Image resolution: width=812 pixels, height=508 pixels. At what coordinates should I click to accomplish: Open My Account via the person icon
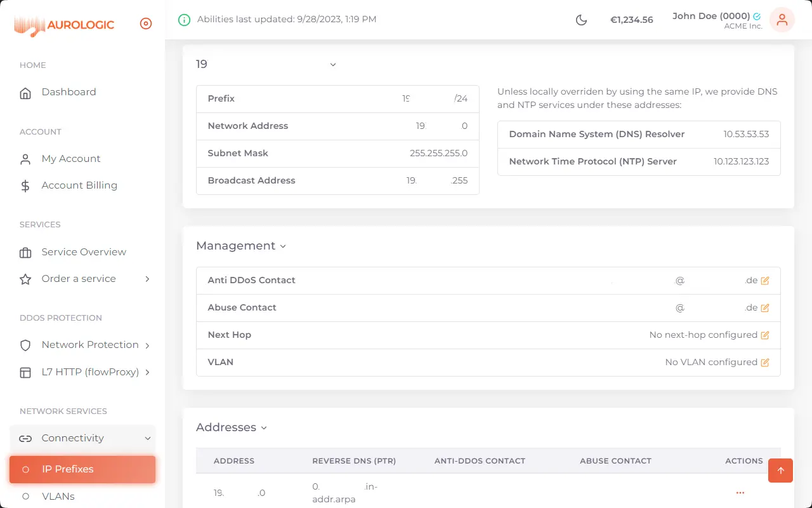[x=25, y=158]
